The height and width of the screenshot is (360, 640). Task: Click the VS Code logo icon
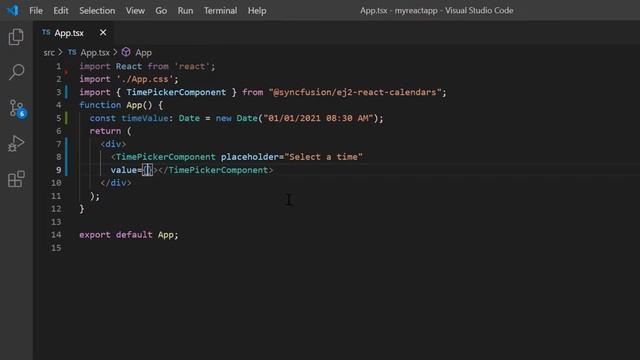[x=12, y=10]
